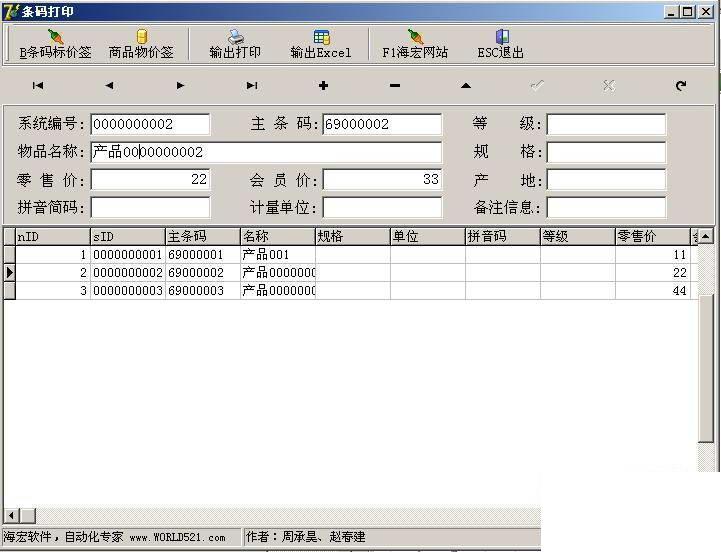
Task: Select the row for 产品001
Action: click(x=351, y=254)
